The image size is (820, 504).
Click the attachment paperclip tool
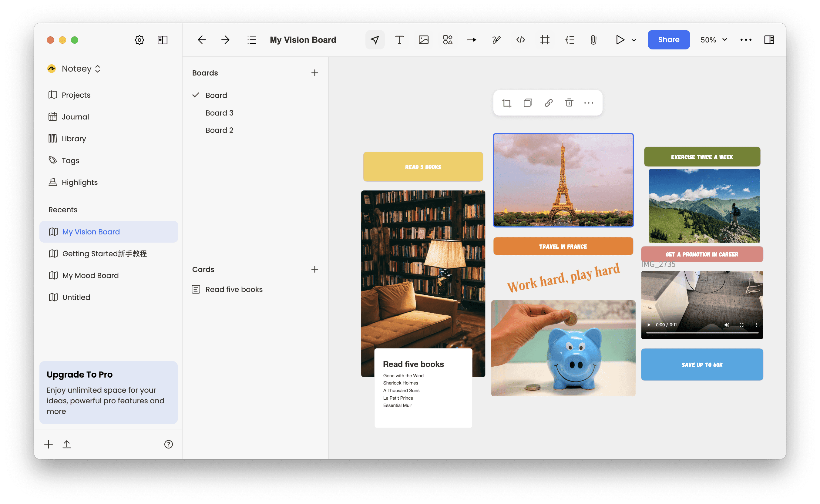[x=593, y=40]
